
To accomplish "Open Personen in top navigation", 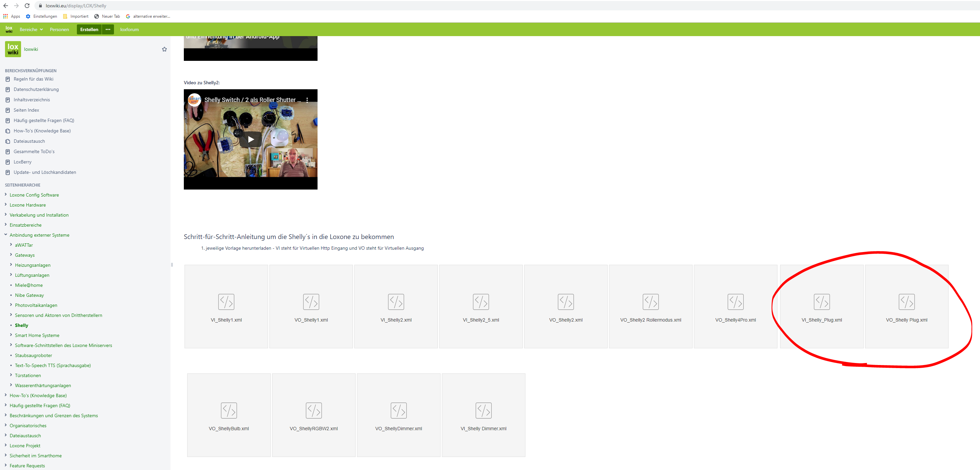I will pos(59,29).
